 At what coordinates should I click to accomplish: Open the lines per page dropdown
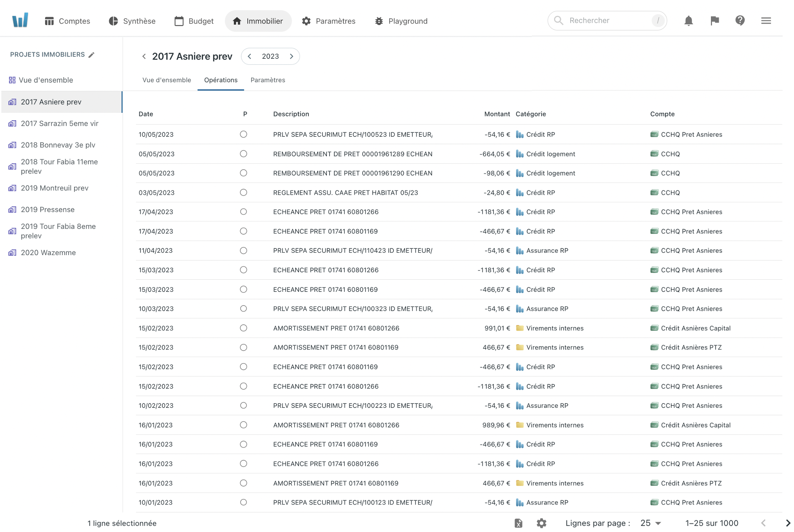(x=651, y=523)
